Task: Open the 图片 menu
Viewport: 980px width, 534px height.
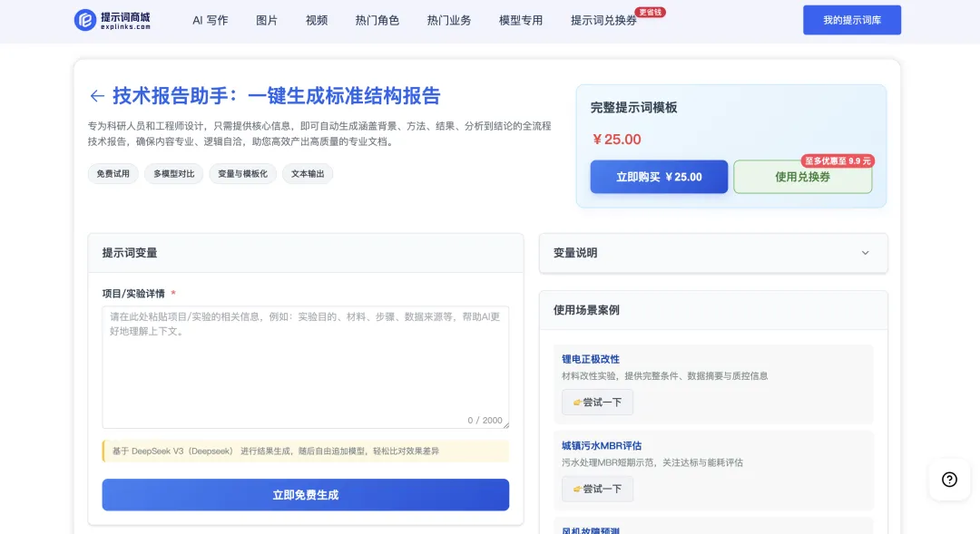Action: coord(267,21)
